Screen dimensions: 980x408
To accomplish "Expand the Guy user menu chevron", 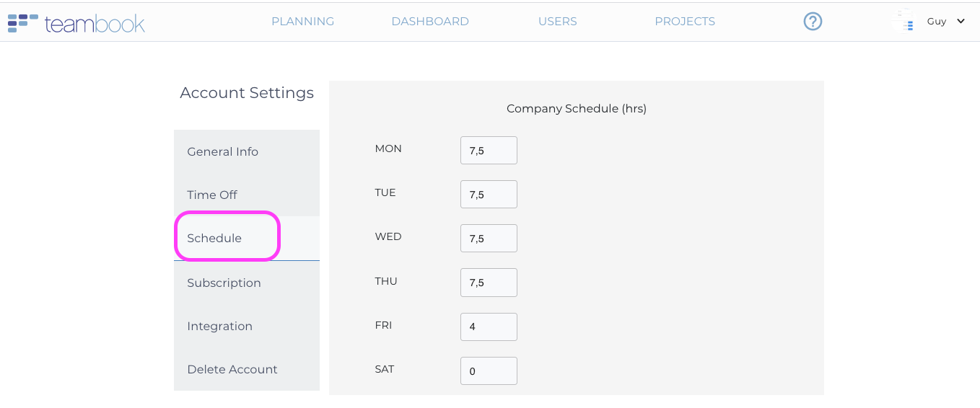I will click(x=961, y=21).
